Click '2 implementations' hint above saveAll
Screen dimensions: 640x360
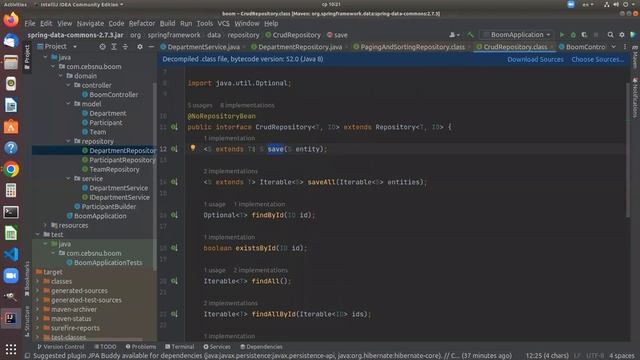tap(231, 171)
